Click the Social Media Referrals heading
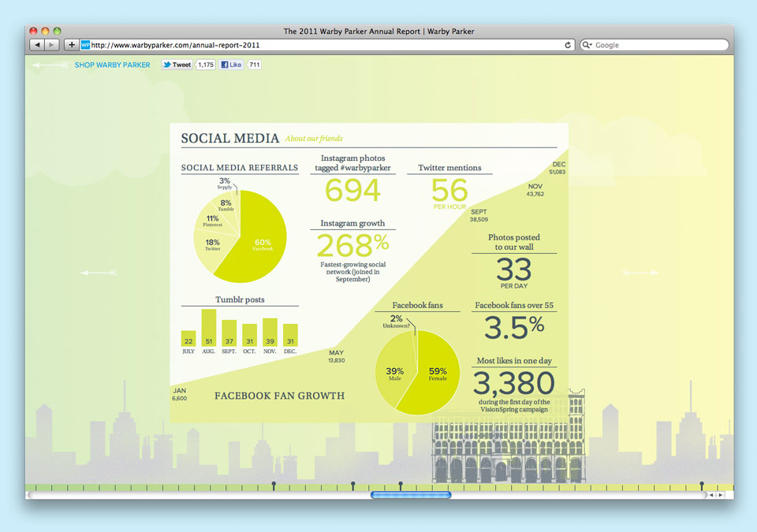Image resolution: width=757 pixels, height=532 pixels. point(240,168)
